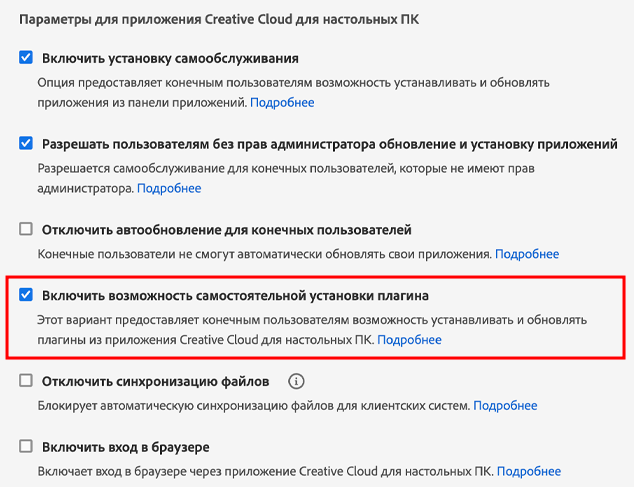Open 'Подробнее' link for auto-update option
The width and height of the screenshot is (634, 487).
(527, 254)
